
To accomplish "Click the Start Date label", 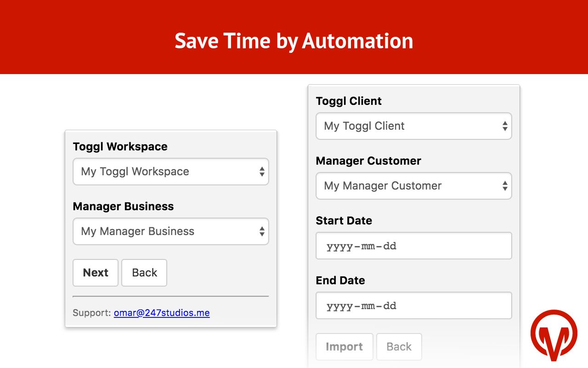I will (x=344, y=221).
